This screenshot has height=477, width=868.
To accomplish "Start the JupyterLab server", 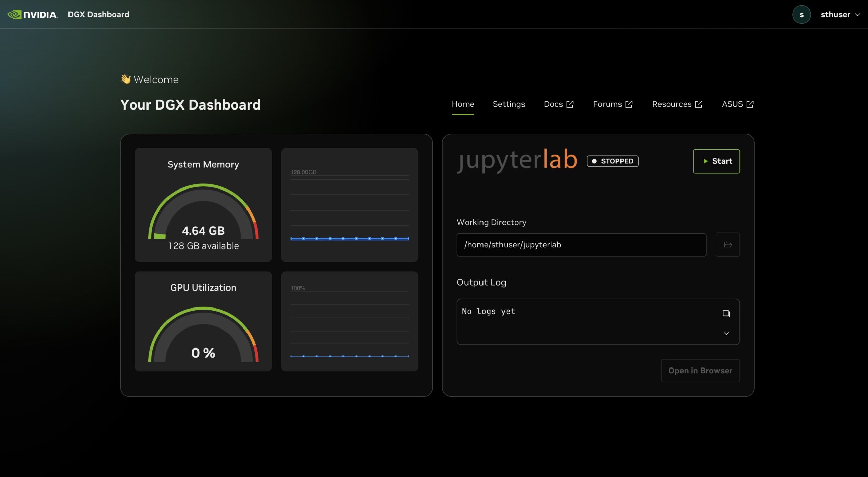I will (716, 161).
